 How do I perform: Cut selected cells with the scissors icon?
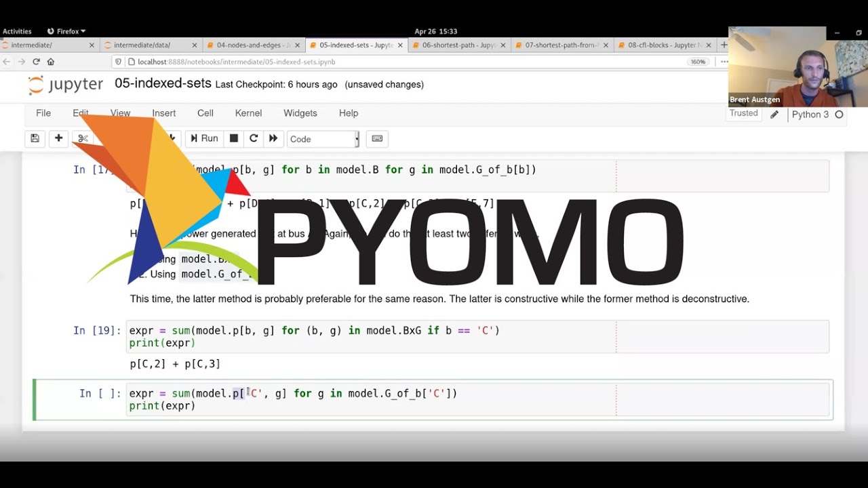(83, 138)
